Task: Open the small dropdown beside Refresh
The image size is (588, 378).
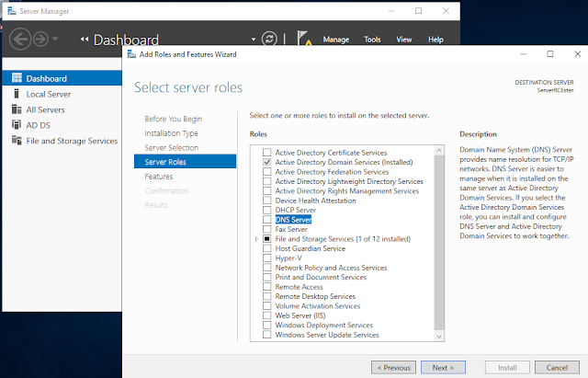Action: pyautogui.click(x=254, y=39)
